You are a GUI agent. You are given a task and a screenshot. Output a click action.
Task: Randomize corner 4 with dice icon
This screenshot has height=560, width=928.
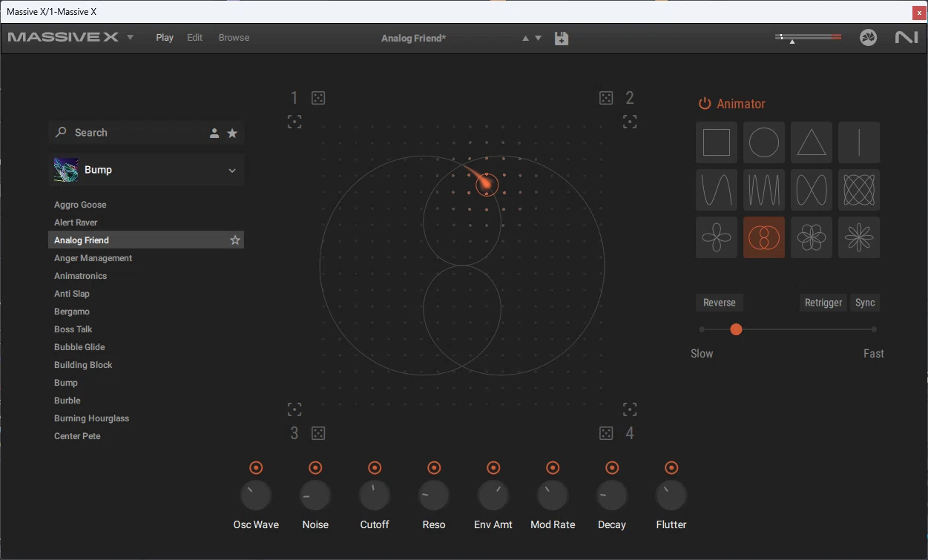[x=606, y=433]
